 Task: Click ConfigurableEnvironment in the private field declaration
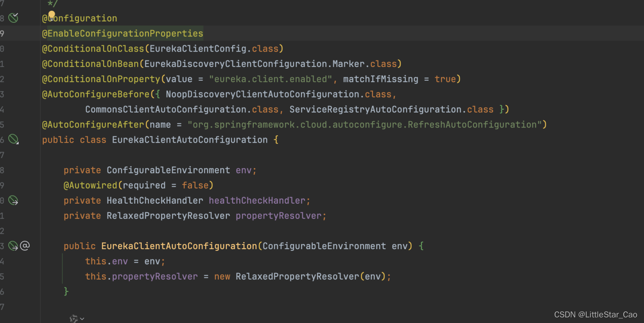pyautogui.click(x=168, y=170)
